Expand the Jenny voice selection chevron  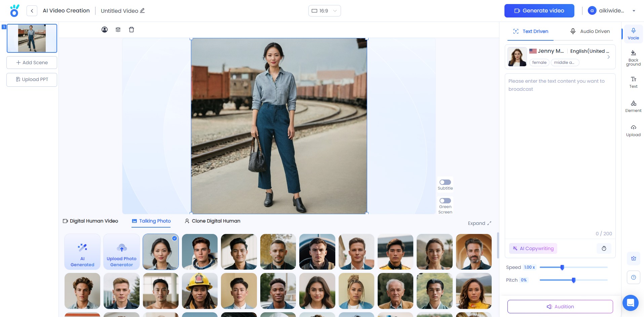click(x=608, y=57)
